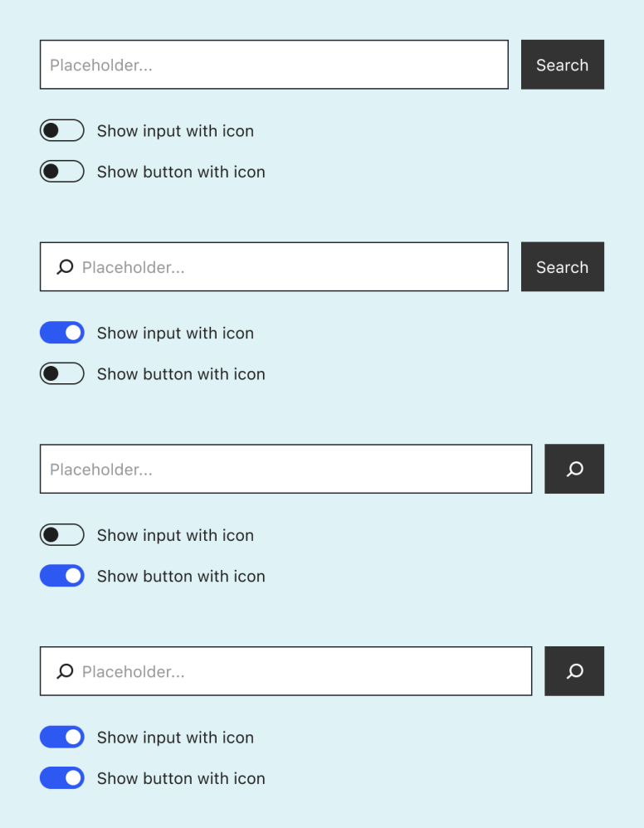
Task: Focus third search field without icon
Action: pos(285,469)
